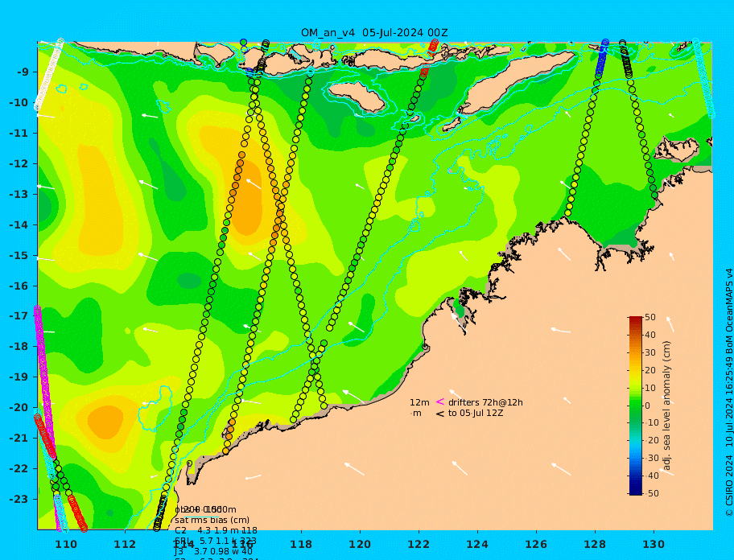Click the 'C2 4.3 1.9 m 118' statistics row

[216, 530]
